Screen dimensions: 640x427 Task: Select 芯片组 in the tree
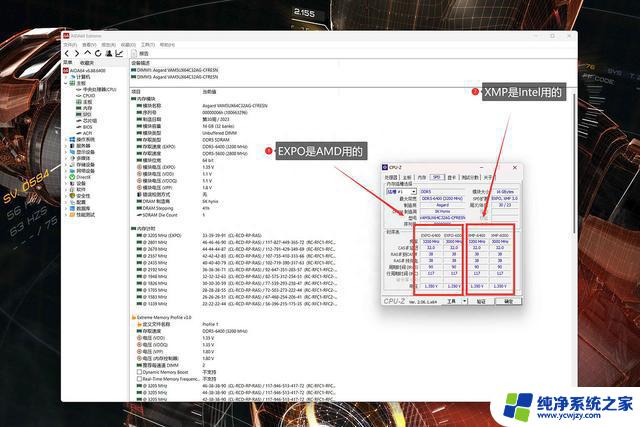click(87, 120)
